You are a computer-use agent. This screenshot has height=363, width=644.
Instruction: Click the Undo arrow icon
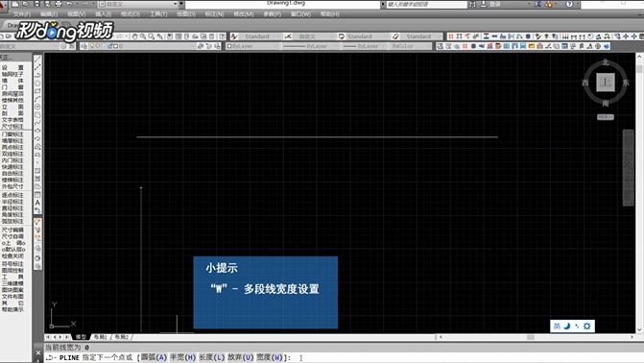[69, 4]
